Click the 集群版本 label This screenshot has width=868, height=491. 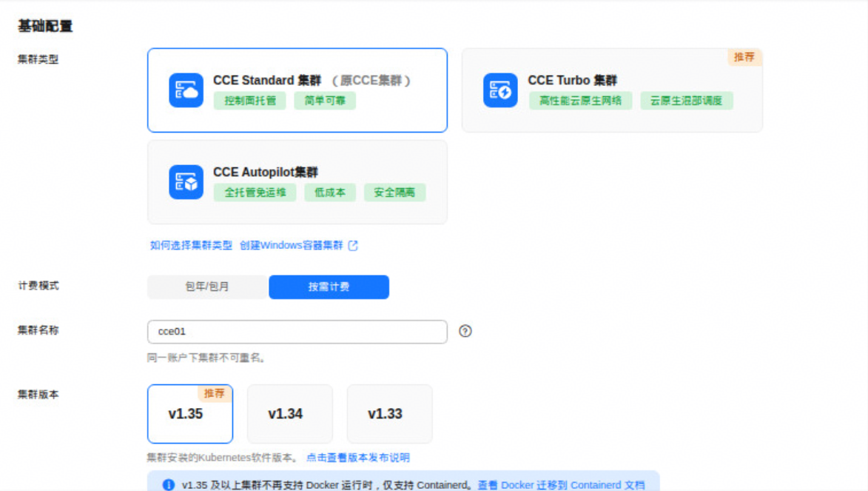(38, 395)
